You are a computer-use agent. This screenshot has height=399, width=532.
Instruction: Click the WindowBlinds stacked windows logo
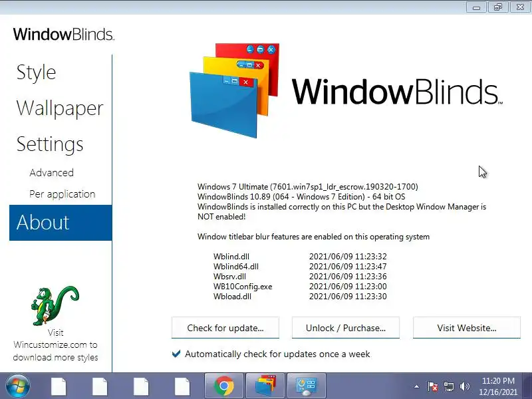(234, 90)
